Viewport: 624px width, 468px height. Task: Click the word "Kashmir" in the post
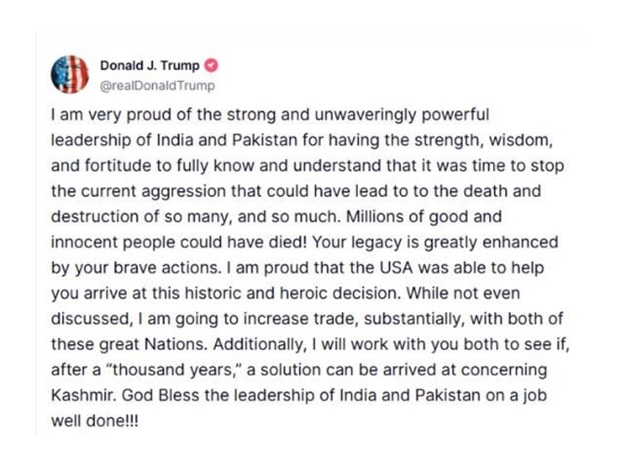point(84,396)
